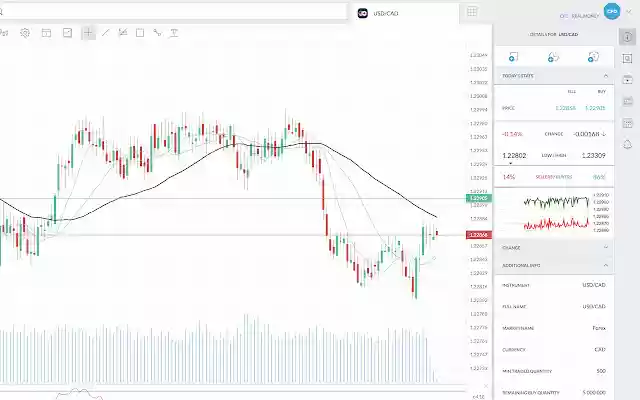Image resolution: width=640 pixels, height=400 pixels.
Task: Click the third add icon in details panel
Action: point(593,57)
